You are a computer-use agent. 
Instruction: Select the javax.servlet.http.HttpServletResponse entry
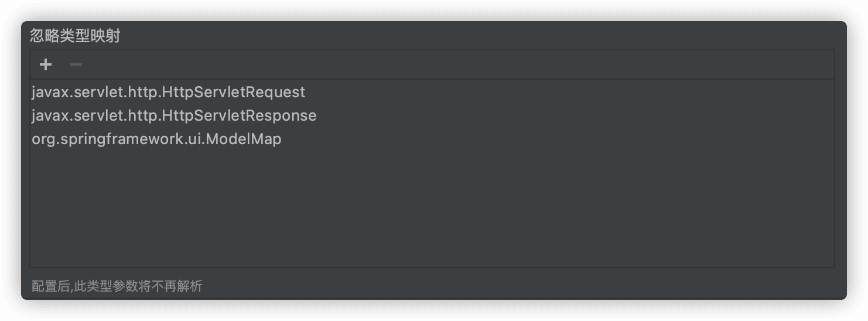pos(174,115)
